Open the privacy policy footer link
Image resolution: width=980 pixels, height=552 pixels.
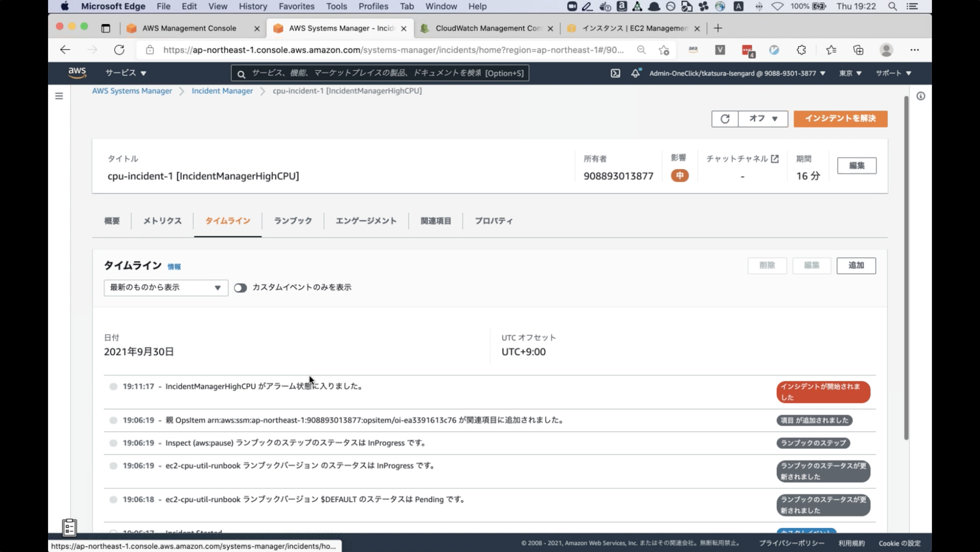[x=792, y=543]
